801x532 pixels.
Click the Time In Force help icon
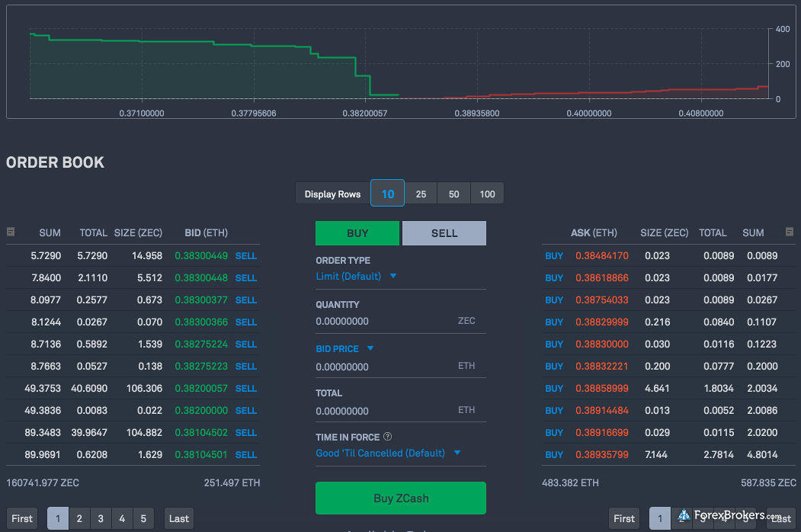388,437
